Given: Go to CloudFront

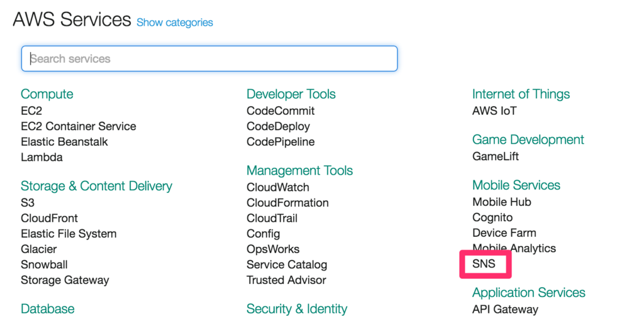Looking at the screenshot, I should (49, 219).
